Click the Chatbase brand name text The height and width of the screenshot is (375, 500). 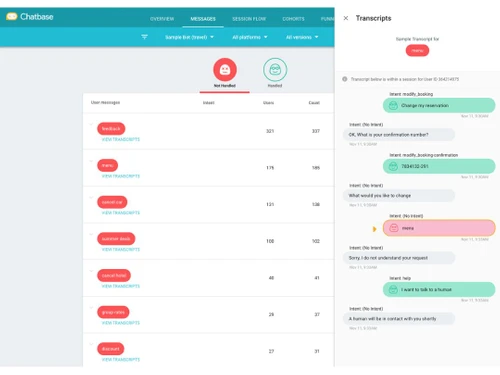[x=37, y=17]
